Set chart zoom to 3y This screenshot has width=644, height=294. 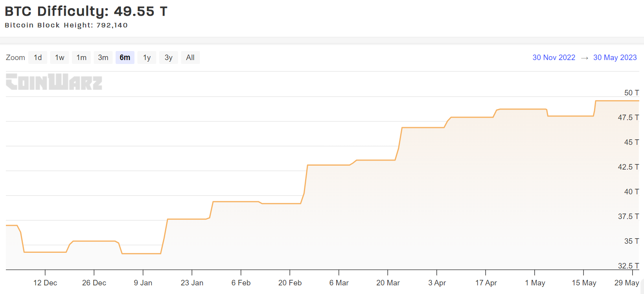[x=169, y=58]
